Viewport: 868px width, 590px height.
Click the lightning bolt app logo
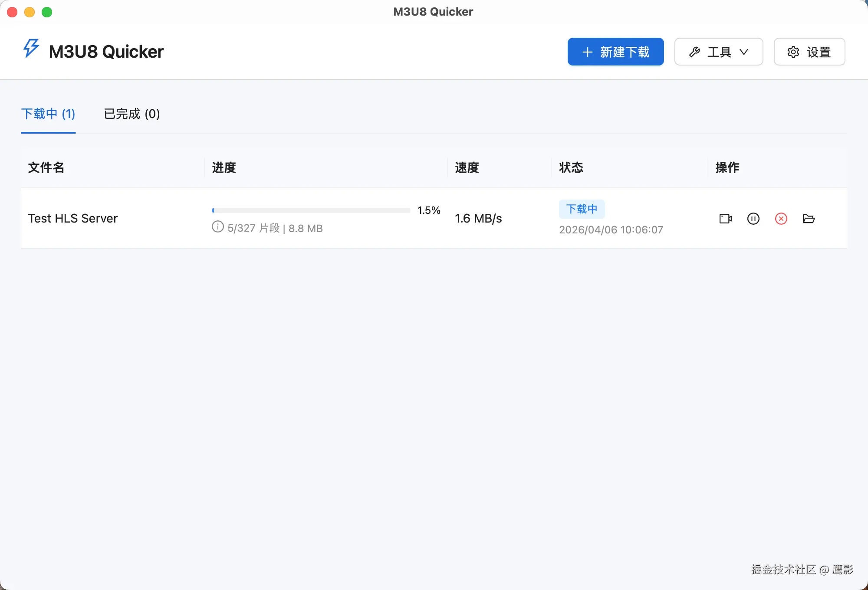click(31, 49)
